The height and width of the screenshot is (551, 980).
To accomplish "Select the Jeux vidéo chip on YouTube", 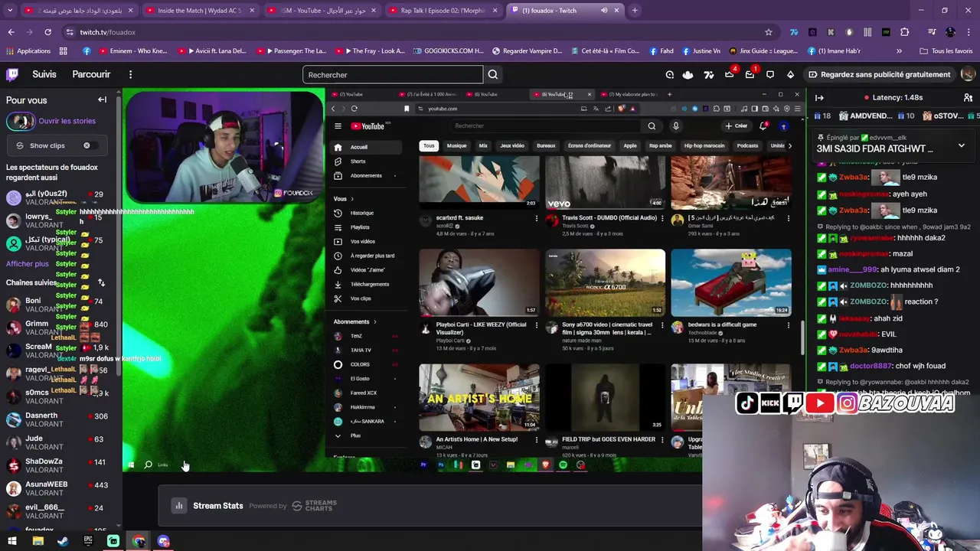I will pyautogui.click(x=512, y=145).
